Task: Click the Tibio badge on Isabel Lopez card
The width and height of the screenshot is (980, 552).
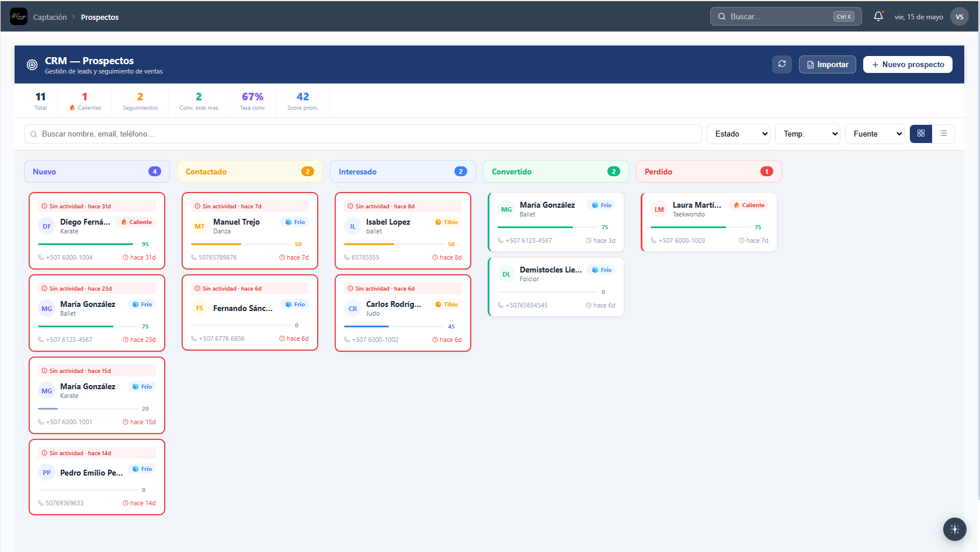Action: [446, 222]
